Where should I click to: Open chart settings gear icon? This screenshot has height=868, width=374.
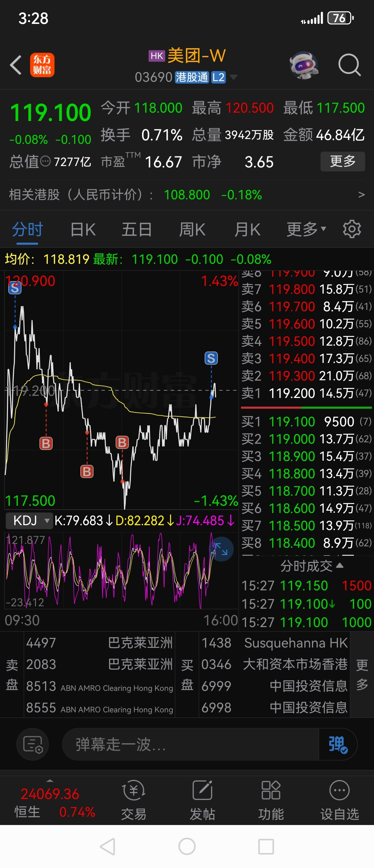tap(352, 229)
